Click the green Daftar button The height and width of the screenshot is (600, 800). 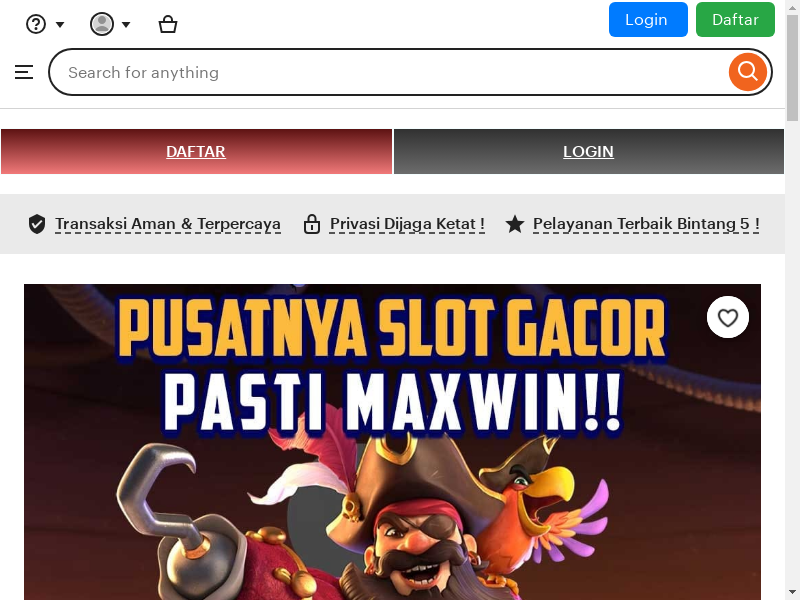coord(735,19)
